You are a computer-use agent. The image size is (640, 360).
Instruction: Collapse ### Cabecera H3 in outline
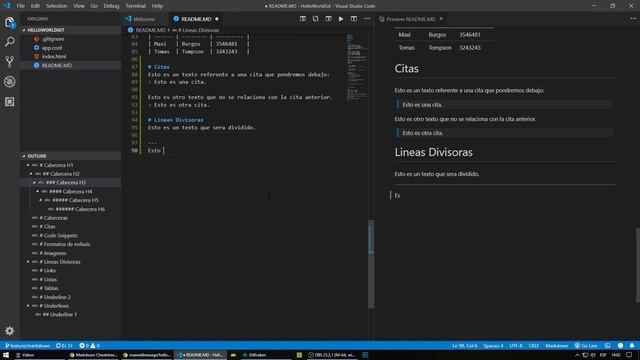[34, 182]
